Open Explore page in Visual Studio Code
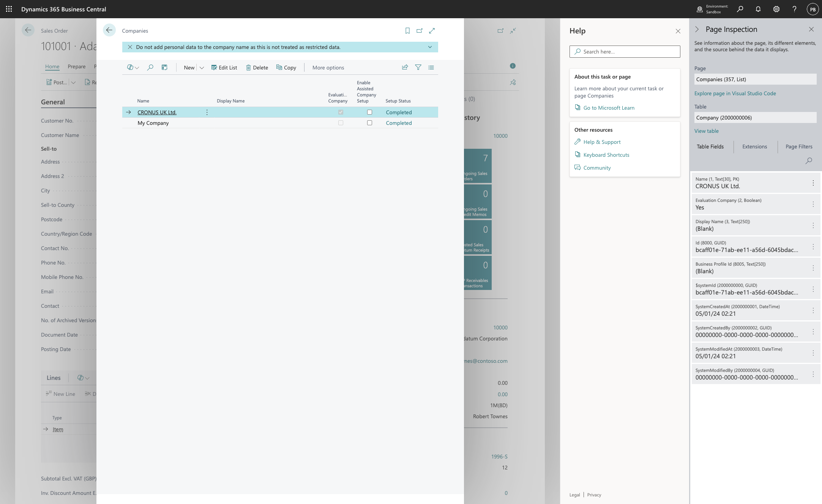Image resolution: width=822 pixels, height=504 pixels. pos(735,93)
